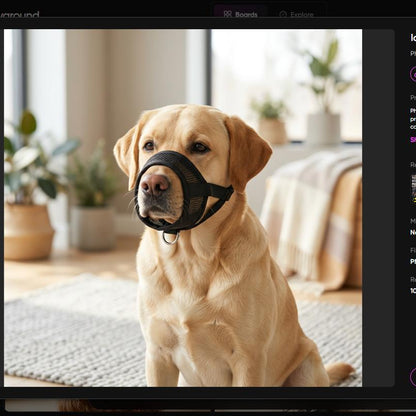Click the purple circular button at panel bottom

413,377
